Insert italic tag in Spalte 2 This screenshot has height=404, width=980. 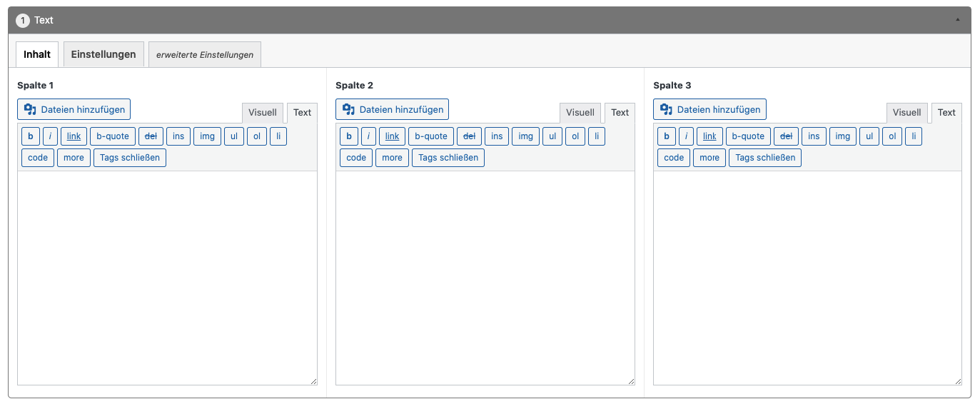coord(368,136)
